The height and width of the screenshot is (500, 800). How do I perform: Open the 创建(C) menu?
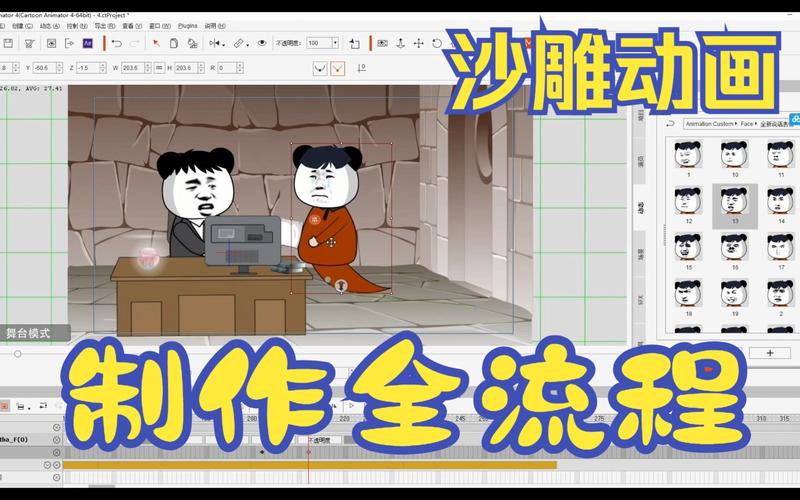(x=22, y=26)
